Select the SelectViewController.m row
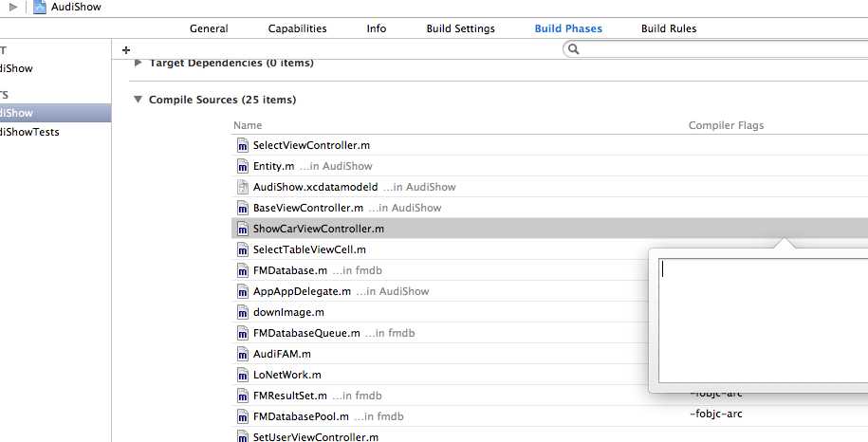Image resolution: width=868 pixels, height=442 pixels. pos(549,145)
